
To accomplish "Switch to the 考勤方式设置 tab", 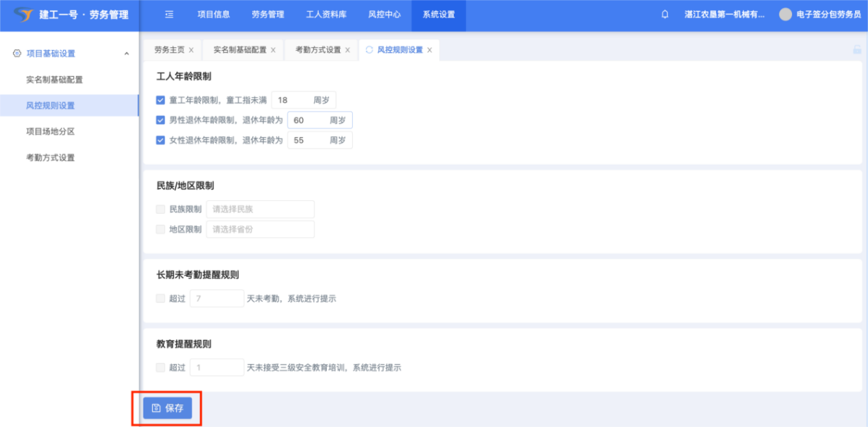I will [x=317, y=50].
